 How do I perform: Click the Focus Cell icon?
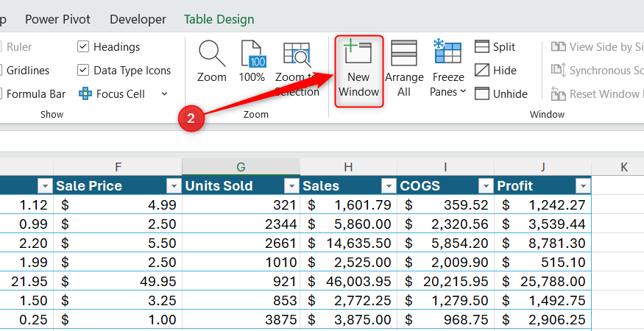click(x=85, y=93)
